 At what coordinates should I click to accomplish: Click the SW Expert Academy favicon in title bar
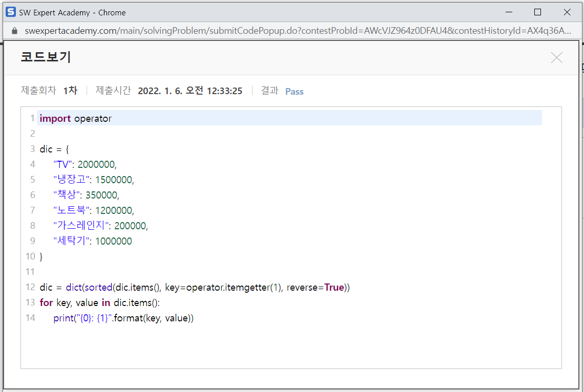click(11, 12)
